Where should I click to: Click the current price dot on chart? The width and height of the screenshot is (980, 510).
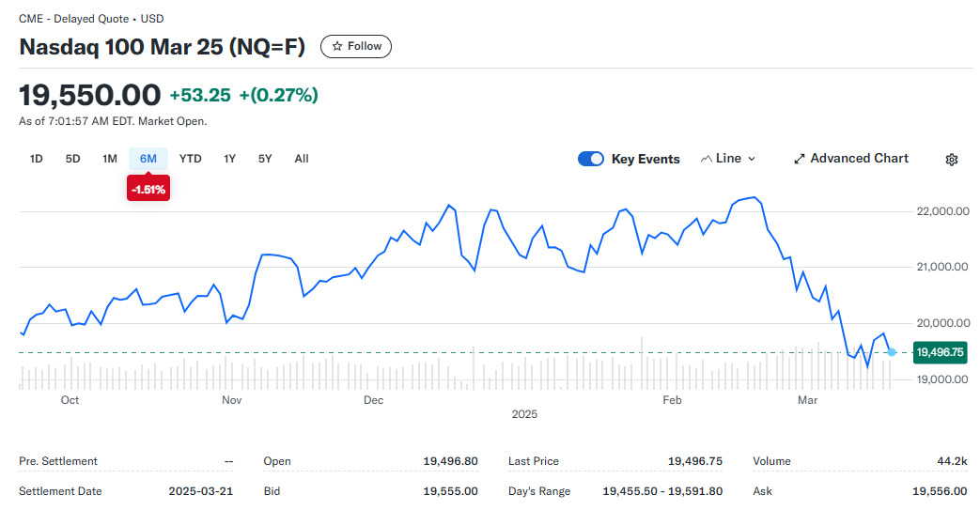[892, 352]
